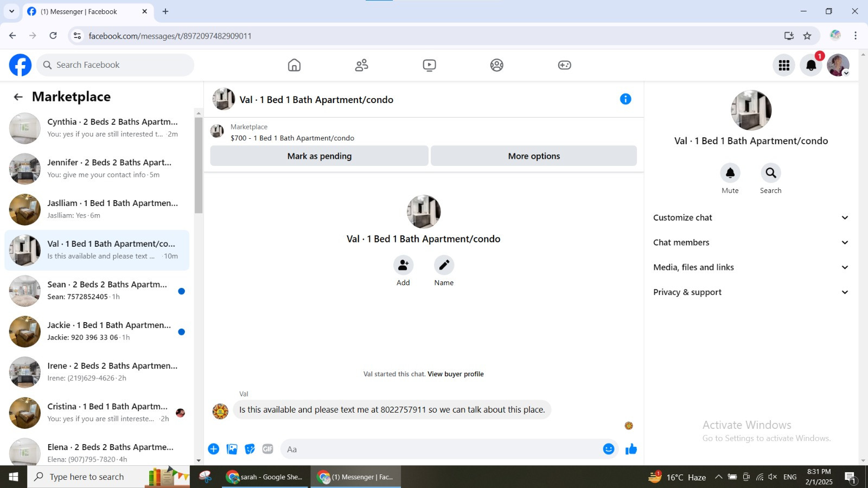Open sarah Google Sheets taskbar window
Image resolution: width=868 pixels, height=488 pixels.
coord(266,477)
